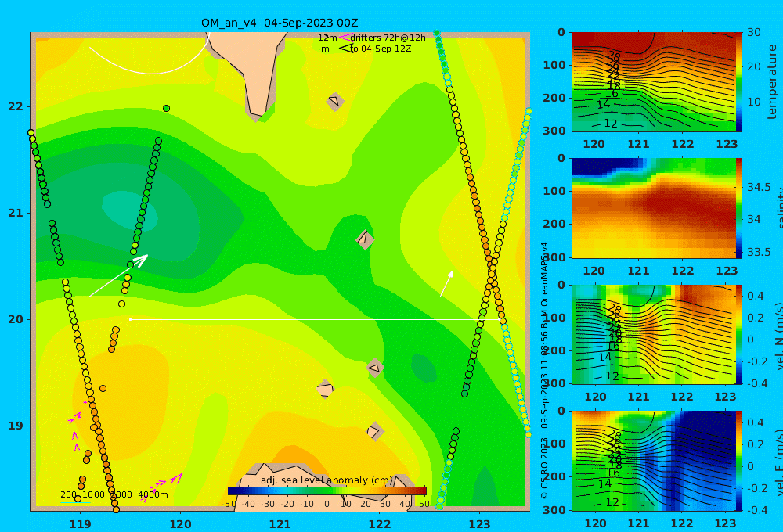Click the 'vel. N (m/s)' axis label

tap(779, 336)
